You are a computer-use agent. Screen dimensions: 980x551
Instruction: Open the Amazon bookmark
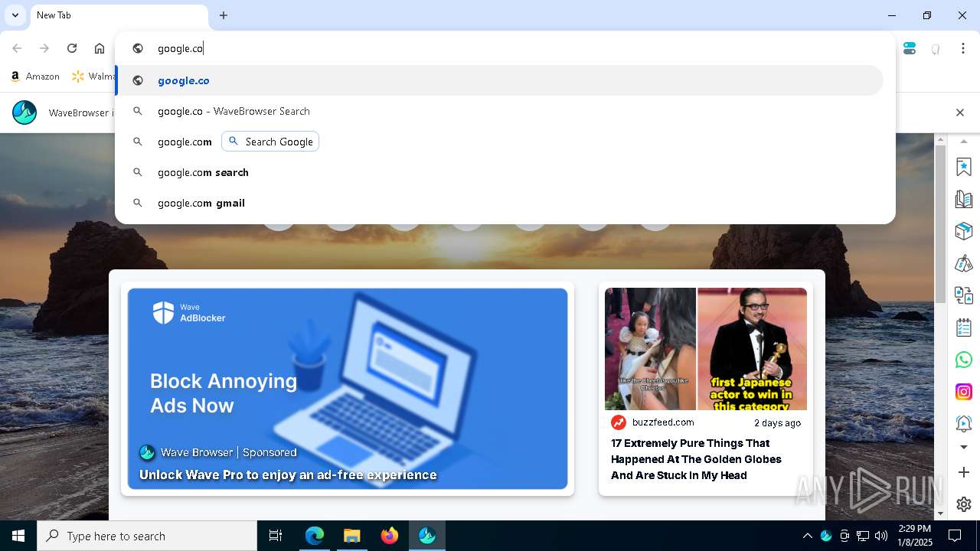point(35,77)
